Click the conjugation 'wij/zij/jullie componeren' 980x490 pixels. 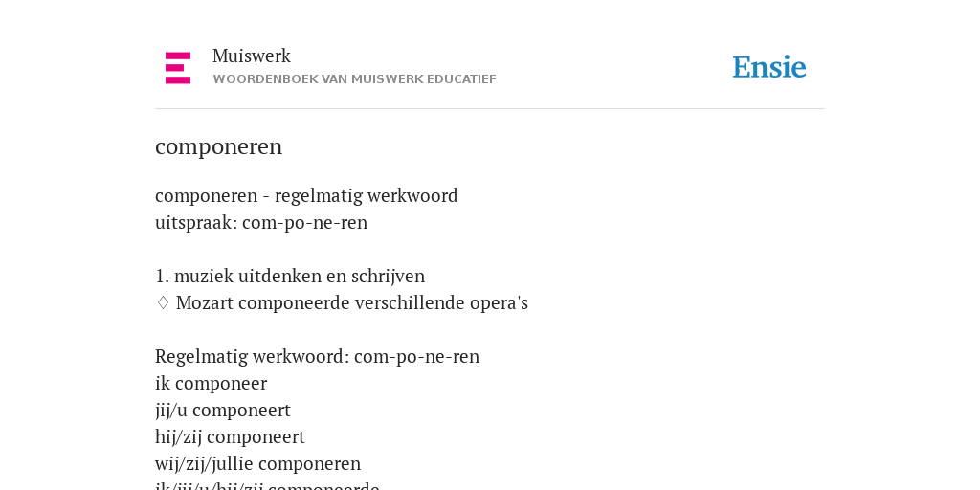(258, 464)
